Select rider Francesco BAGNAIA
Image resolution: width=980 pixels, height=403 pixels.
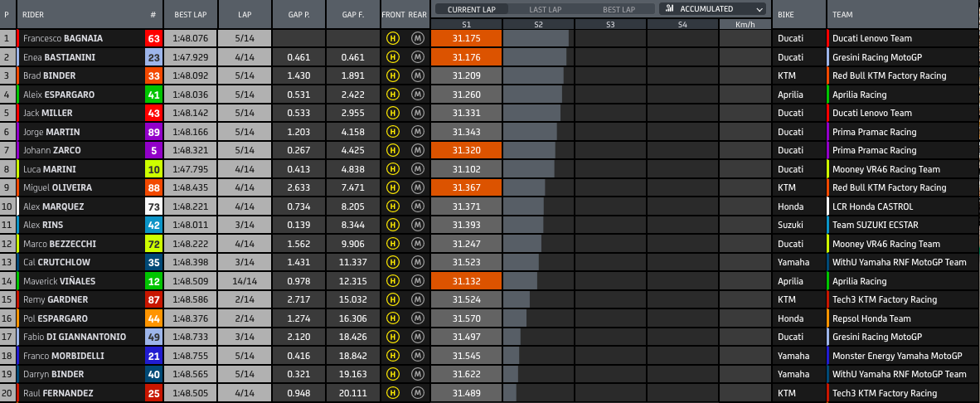click(62, 38)
